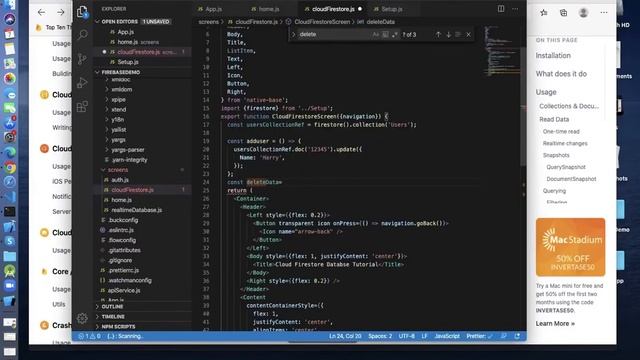Toggle Match Case in find widget
640x360 pixels.
pyautogui.click(x=376, y=35)
